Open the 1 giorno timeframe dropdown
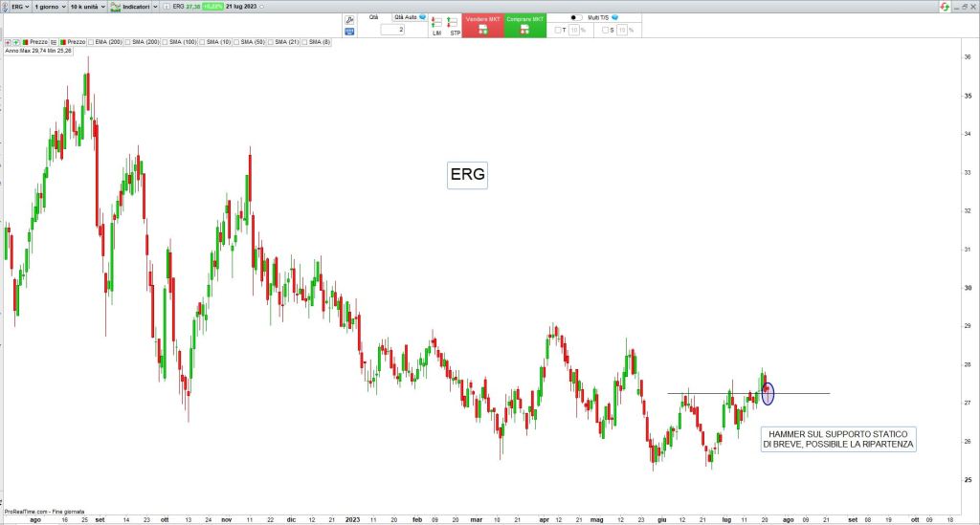Viewport: 980px width, 525px height. click(50, 7)
